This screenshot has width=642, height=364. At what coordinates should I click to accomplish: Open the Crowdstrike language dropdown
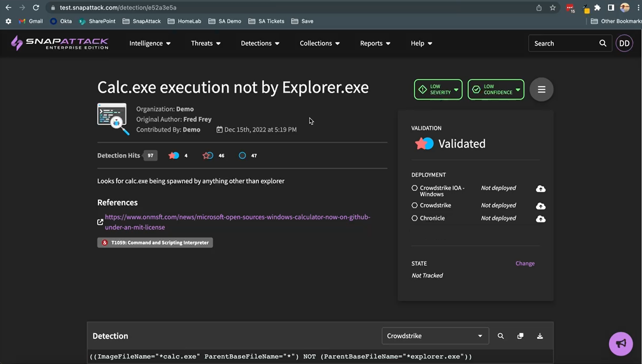coord(435,336)
